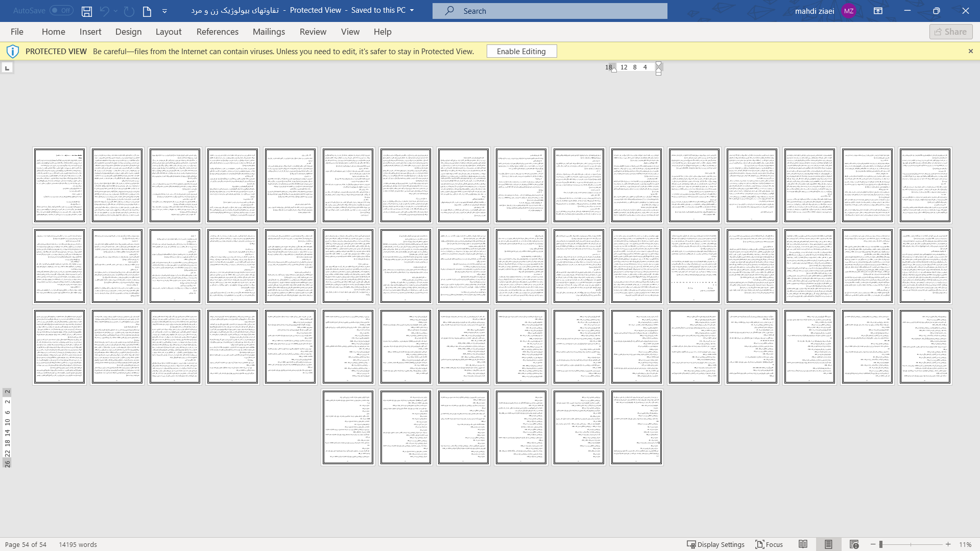Toggle the AutoSave switch
This screenshot has width=980, height=551.
pyautogui.click(x=61, y=10)
